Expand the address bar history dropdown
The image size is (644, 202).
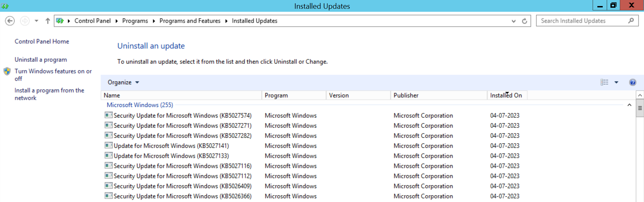click(513, 21)
